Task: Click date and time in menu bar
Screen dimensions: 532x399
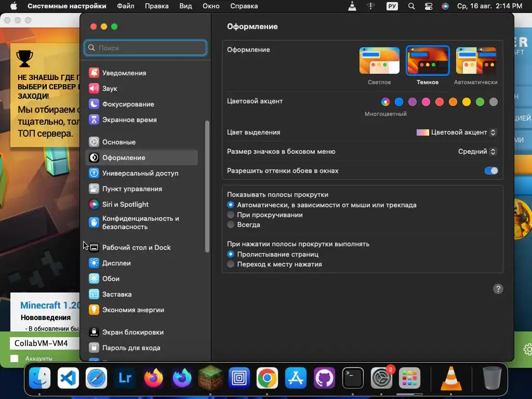Action: click(x=489, y=6)
